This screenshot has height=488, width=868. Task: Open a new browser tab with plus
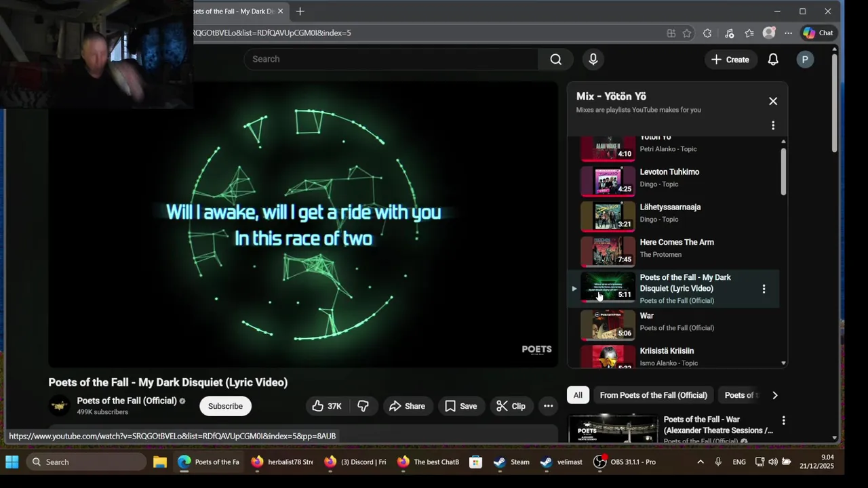click(x=300, y=11)
